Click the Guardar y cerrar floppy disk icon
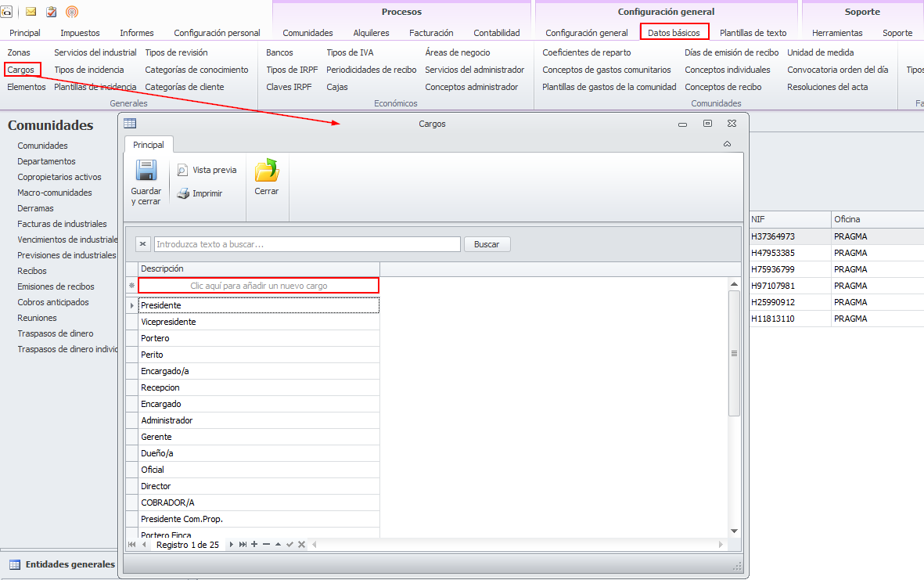924x580 pixels. (x=146, y=171)
